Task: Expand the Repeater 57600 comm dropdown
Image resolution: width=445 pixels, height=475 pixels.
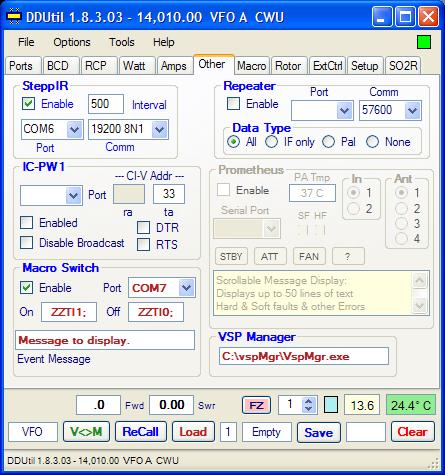Action: pyautogui.click(x=413, y=110)
